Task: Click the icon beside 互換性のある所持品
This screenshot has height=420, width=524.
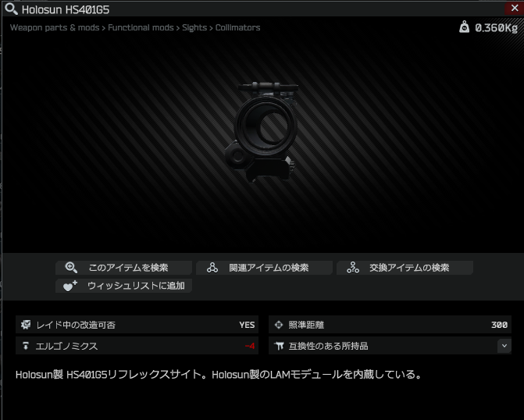Action: click(x=279, y=346)
